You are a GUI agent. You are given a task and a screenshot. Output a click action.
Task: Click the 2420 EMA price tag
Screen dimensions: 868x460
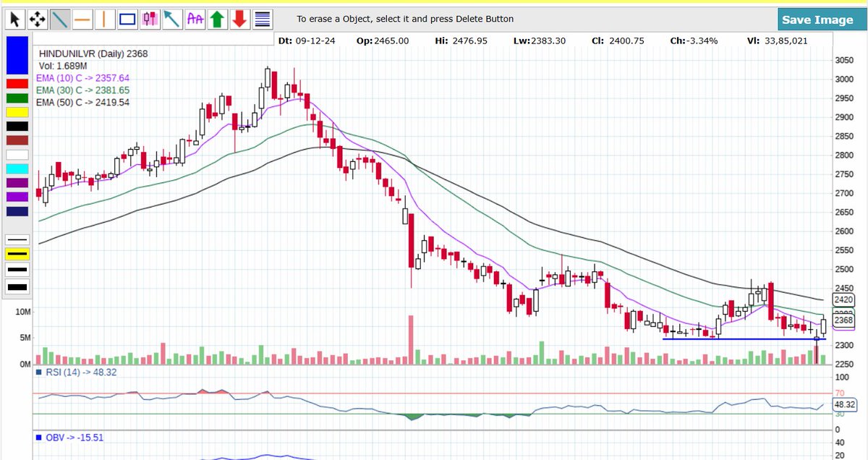click(x=843, y=299)
